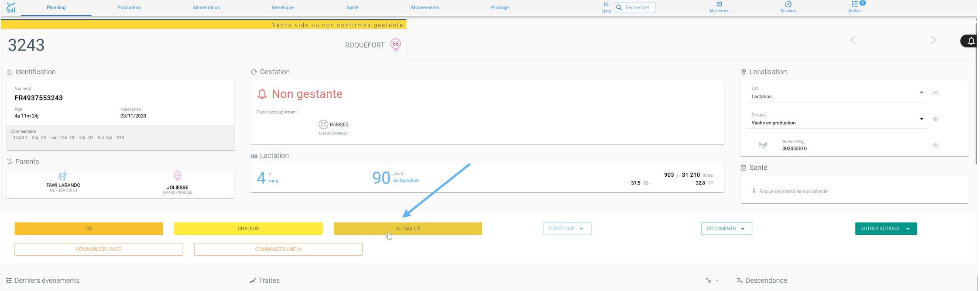Click the Rechercher search field

click(634, 7)
